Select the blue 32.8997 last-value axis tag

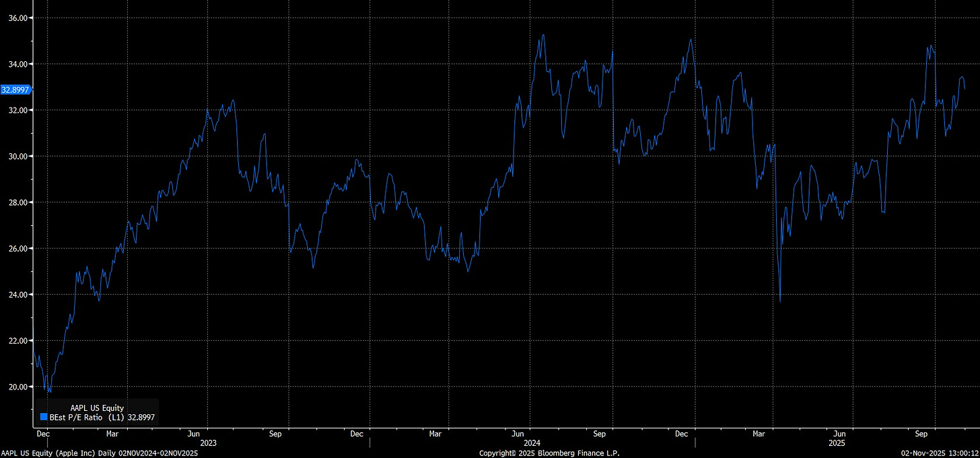click(x=15, y=89)
